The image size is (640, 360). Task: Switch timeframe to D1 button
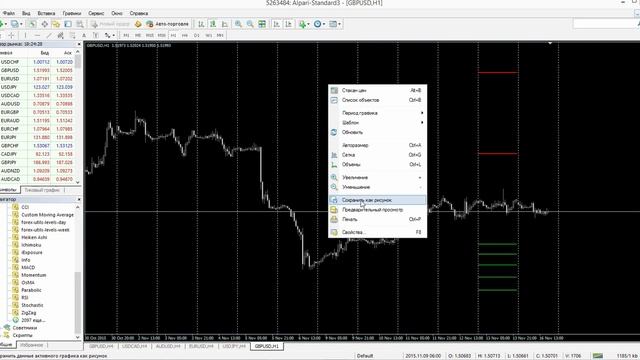197,36
